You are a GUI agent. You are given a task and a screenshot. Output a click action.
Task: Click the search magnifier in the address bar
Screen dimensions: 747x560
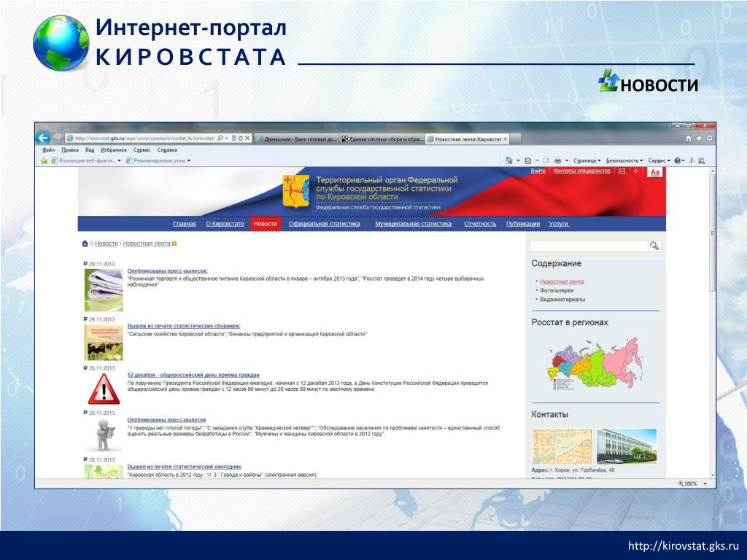tap(220, 139)
